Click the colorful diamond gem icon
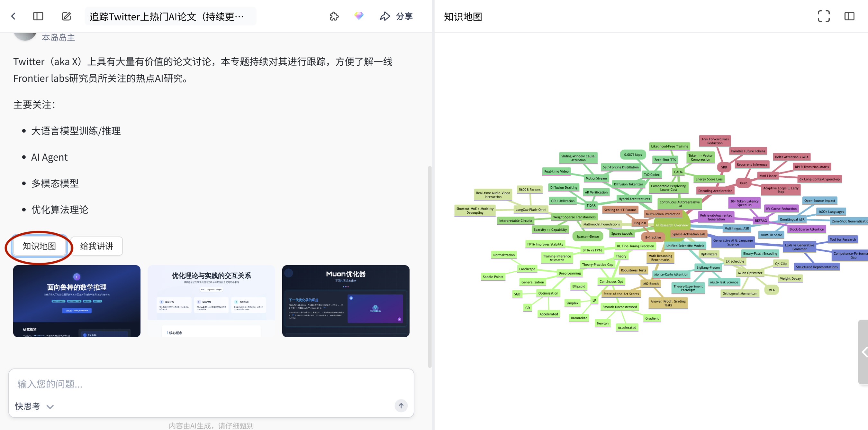Image resolution: width=868 pixels, height=430 pixels. point(358,16)
